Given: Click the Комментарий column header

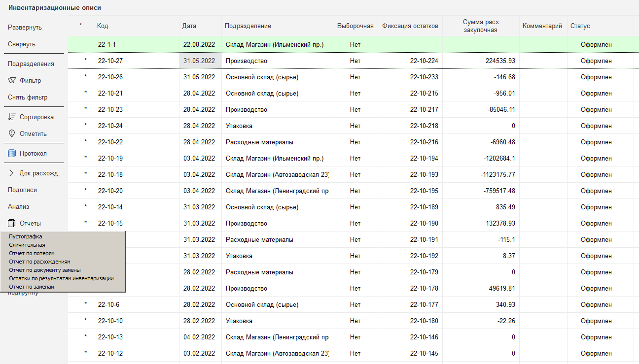Looking at the screenshot, I should [x=542, y=26].
